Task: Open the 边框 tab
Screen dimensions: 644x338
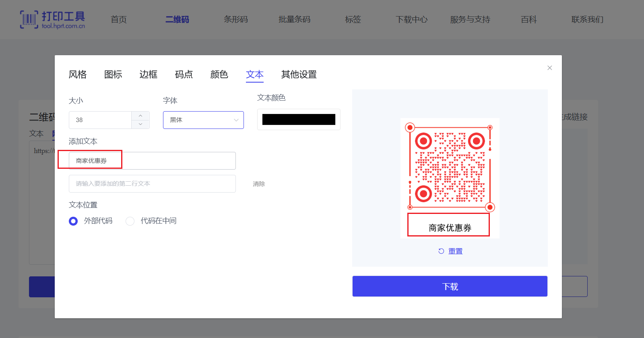Action: pyautogui.click(x=149, y=75)
